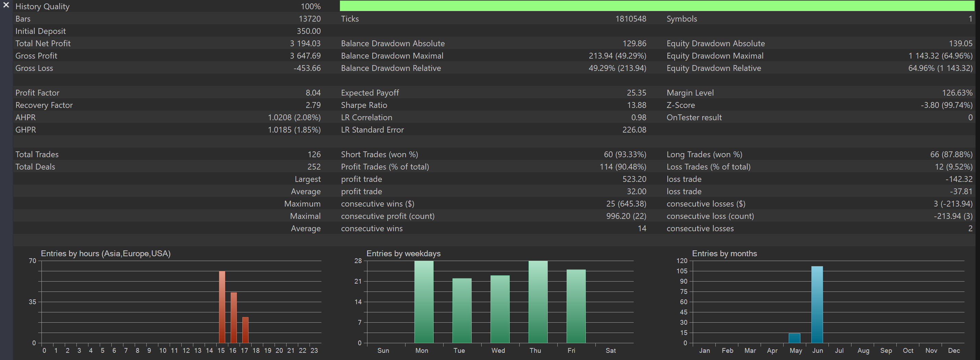Image resolution: width=980 pixels, height=360 pixels.
Task: Click the June bar in months chart
Action: pyautogui.click(x=817, y=305)
